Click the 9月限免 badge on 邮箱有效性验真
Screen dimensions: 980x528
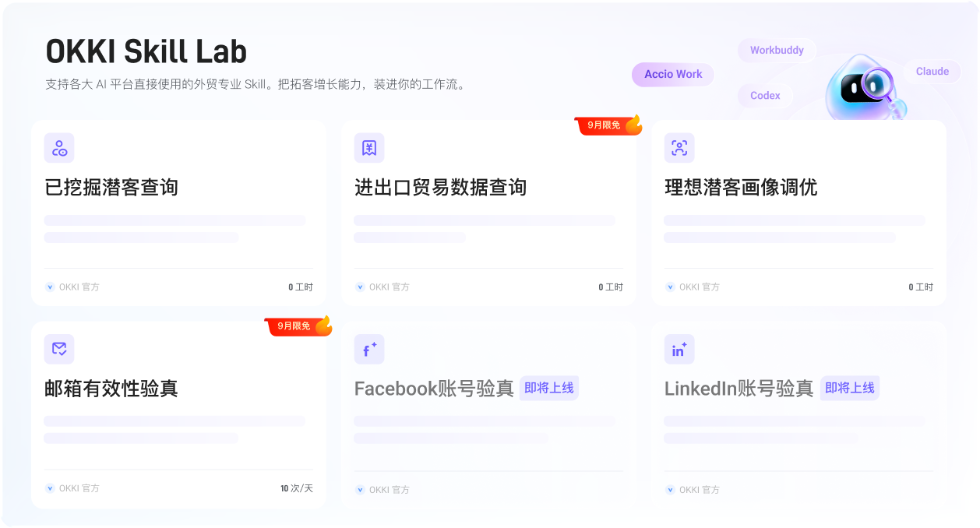298,326
